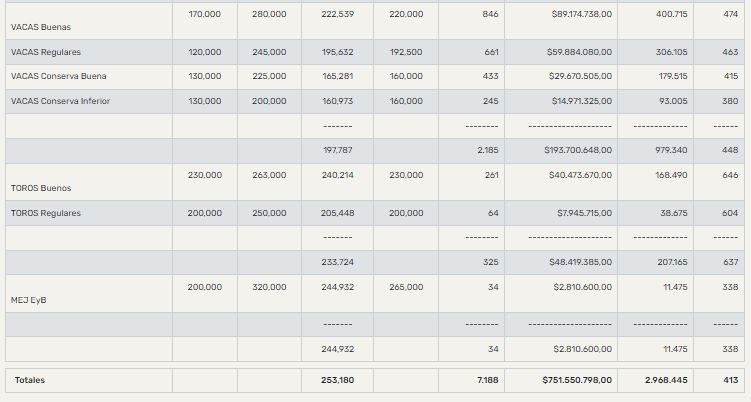Click the overall average price 253,180
Screen dimensions: 751x402
coord(338,380)
